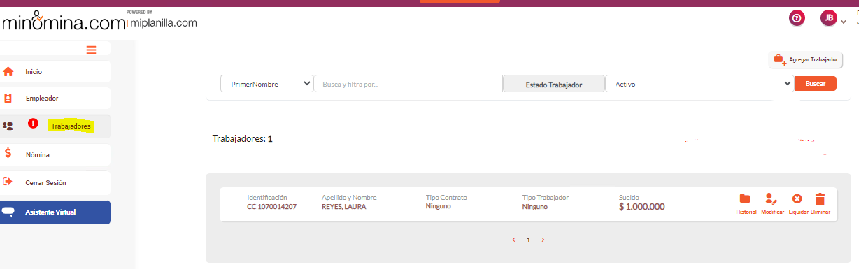This screenshot has width=868, height=269.
Task: Click the Liquidar X icon
Action: pyautogui.click(x=797, y=199)
